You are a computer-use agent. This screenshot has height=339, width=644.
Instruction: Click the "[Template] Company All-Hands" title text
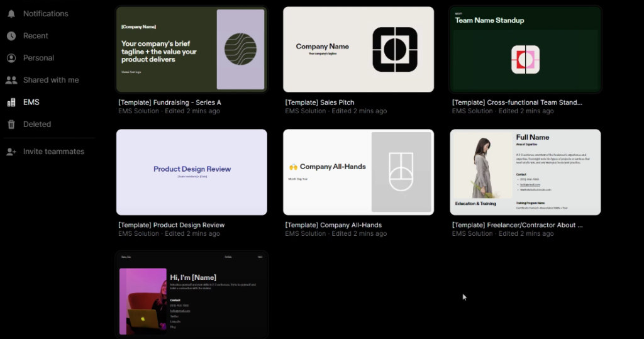coord(333,225)
